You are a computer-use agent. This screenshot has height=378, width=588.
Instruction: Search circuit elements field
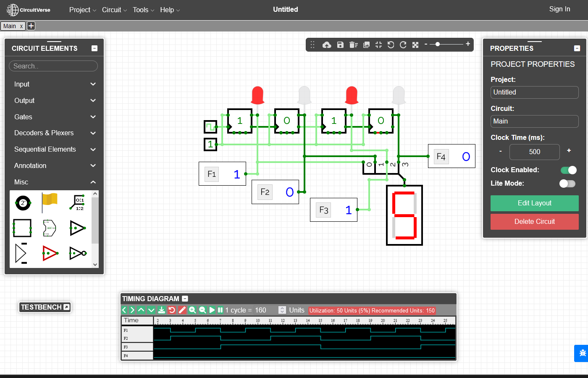tap(53, 66)
